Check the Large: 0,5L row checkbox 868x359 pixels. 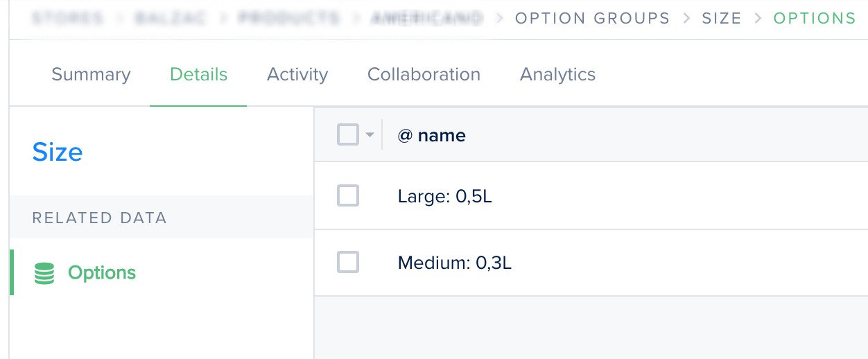click(348, 196)
